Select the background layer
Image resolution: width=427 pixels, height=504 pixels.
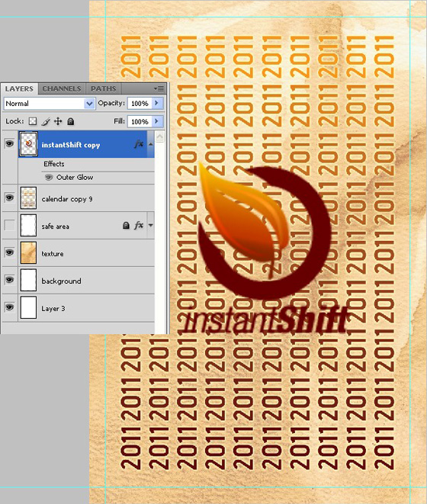(x=86, y=281)
